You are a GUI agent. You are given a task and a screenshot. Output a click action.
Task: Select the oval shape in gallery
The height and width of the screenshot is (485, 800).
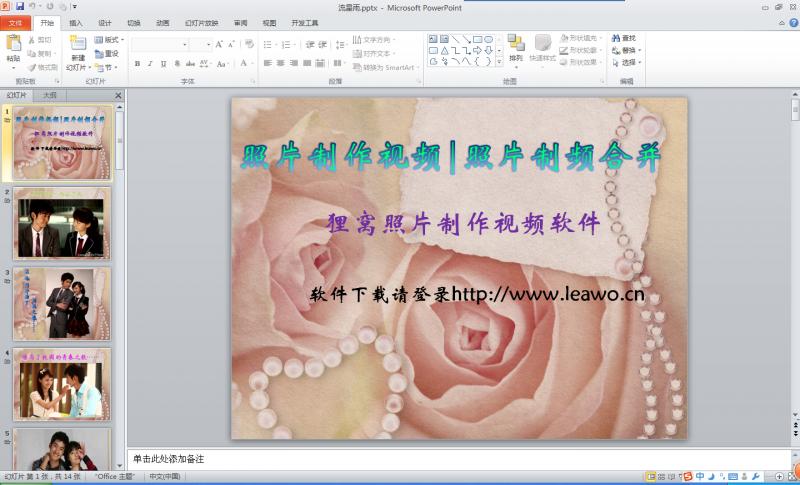pos(488,39)
